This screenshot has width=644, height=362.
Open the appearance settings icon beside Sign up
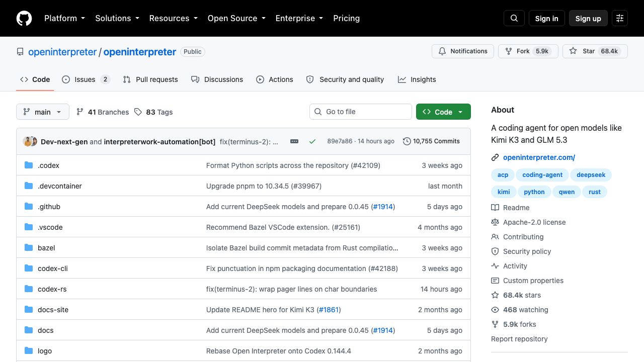620,18
